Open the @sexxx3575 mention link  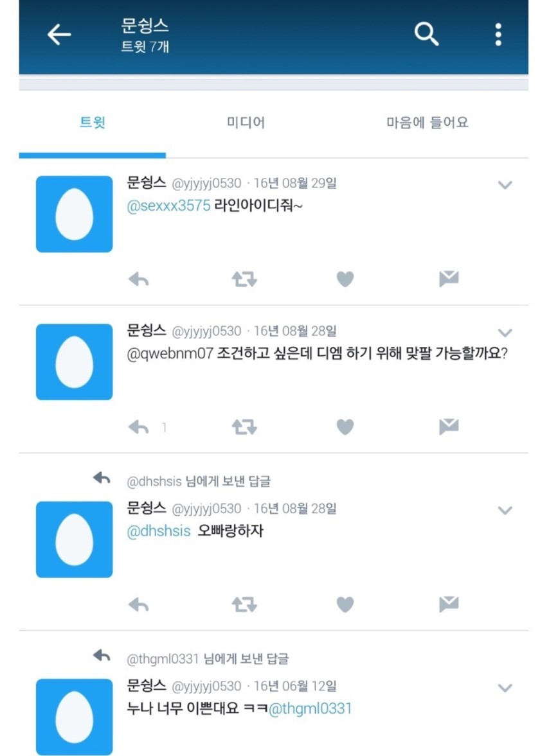[x=168, y=206]
